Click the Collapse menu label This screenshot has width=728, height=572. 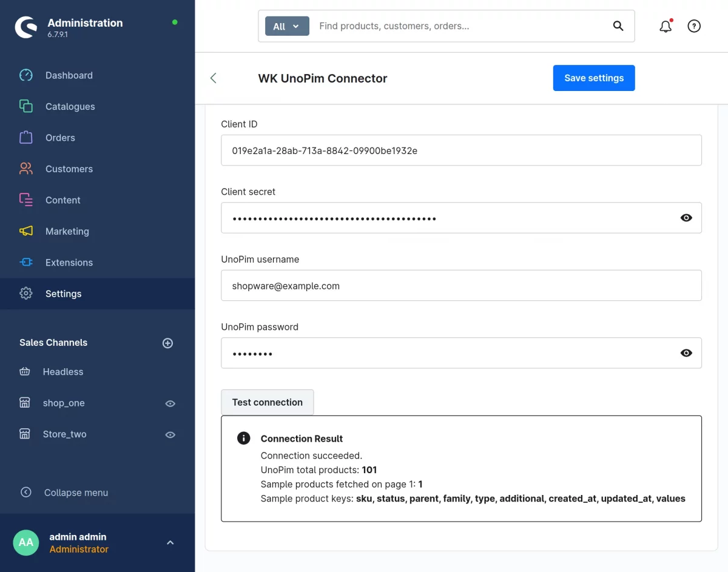point(76,493)
